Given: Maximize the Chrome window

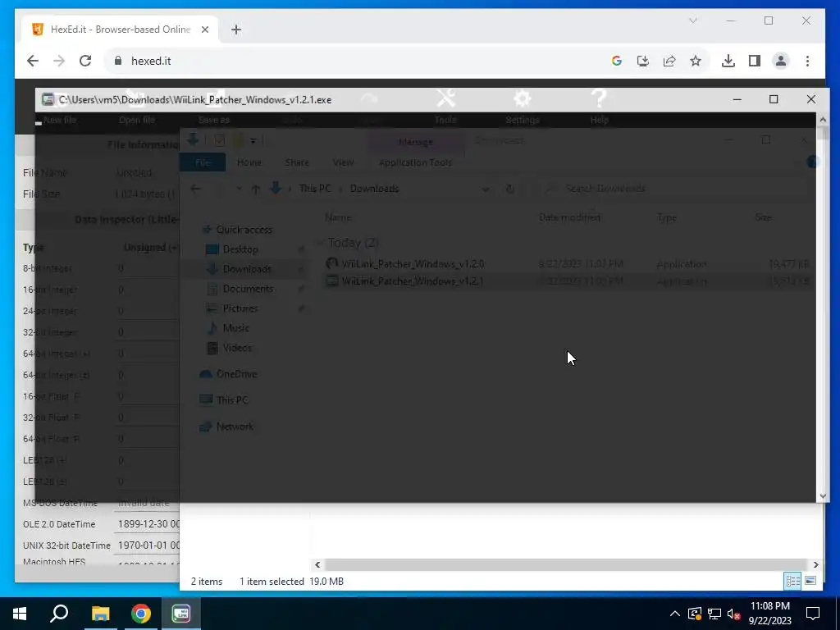Looking at the screenshot, I should [769, 21].
